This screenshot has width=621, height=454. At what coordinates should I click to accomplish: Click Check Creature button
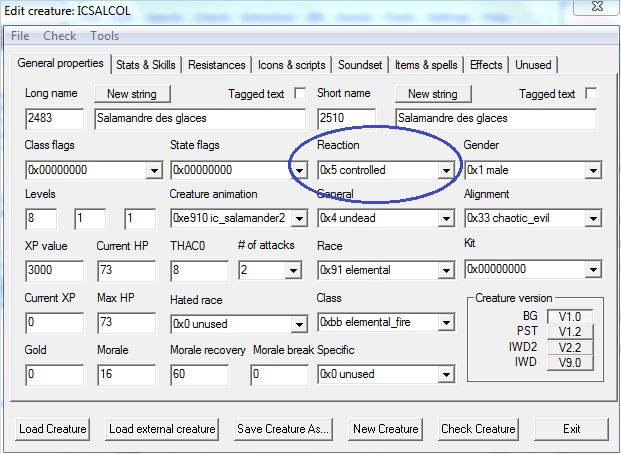coord(478,429)
